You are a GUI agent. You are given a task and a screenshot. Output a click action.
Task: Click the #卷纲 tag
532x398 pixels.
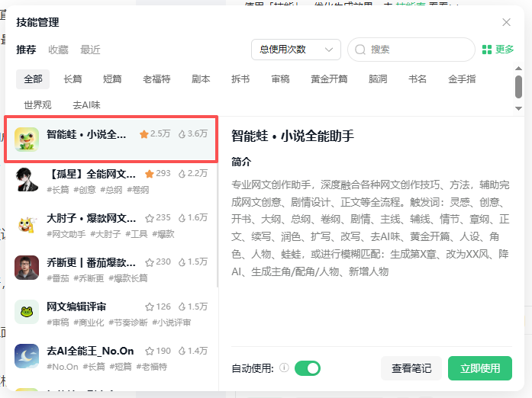(137, 190)
